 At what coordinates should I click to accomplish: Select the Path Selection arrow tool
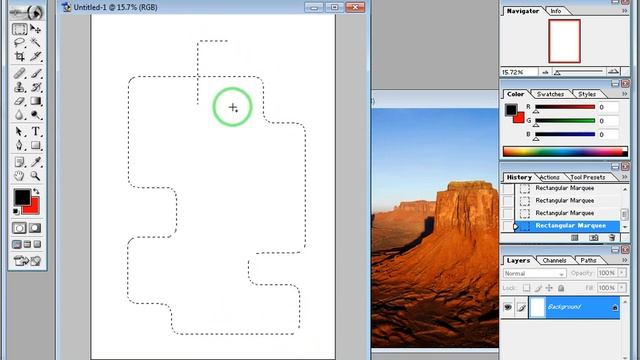point(19,131)
